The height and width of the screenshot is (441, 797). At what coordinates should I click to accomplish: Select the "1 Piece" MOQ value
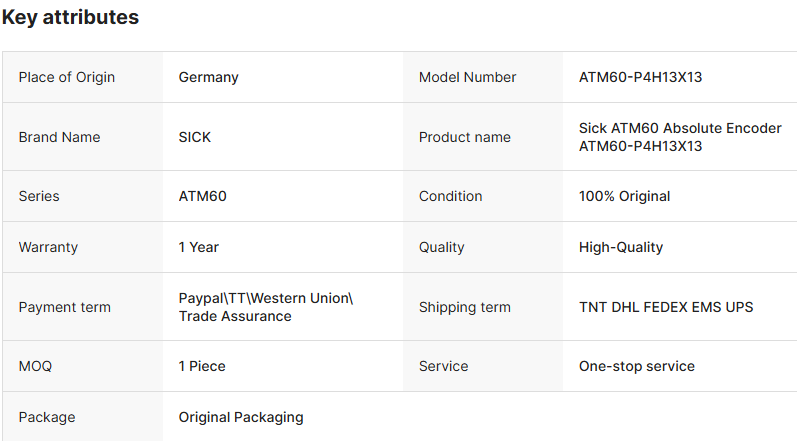coord(202,366)
